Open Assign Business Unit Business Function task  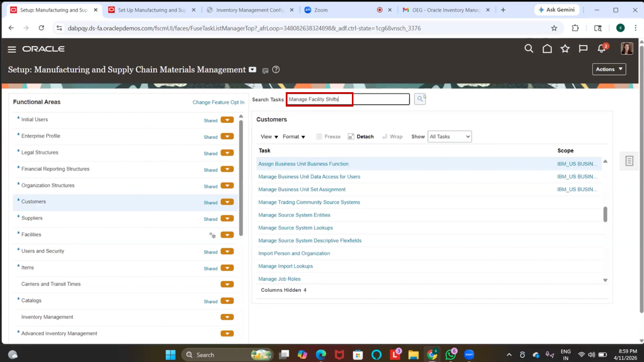coord(303,164)
